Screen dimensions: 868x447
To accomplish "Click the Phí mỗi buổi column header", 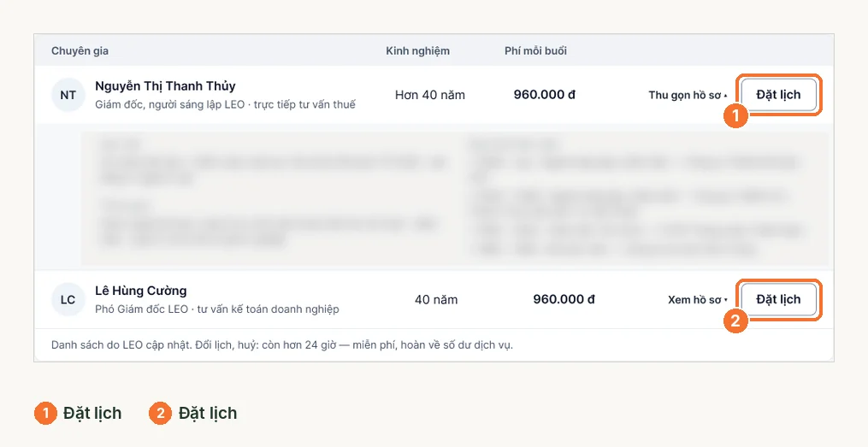I will pyautogui.click(x=535, y=51).
